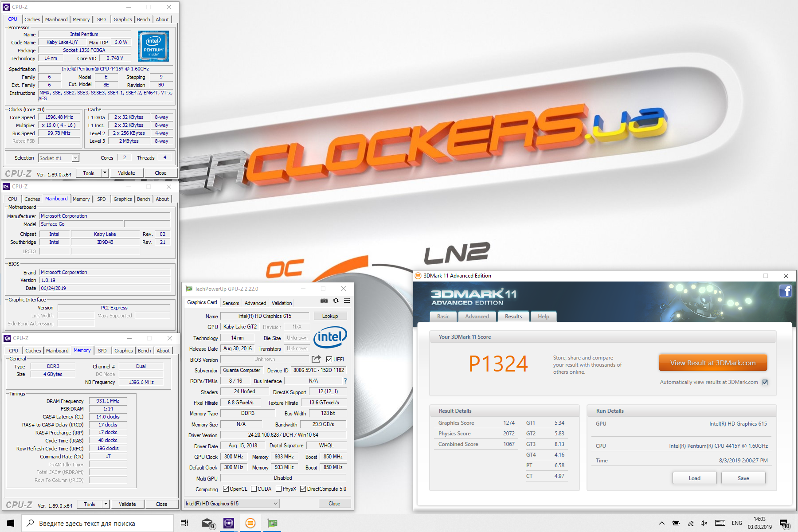Open Validation tab in GPU-Z
The height and width of the screenshot is (532, 798).
click(x=282, y=303)
